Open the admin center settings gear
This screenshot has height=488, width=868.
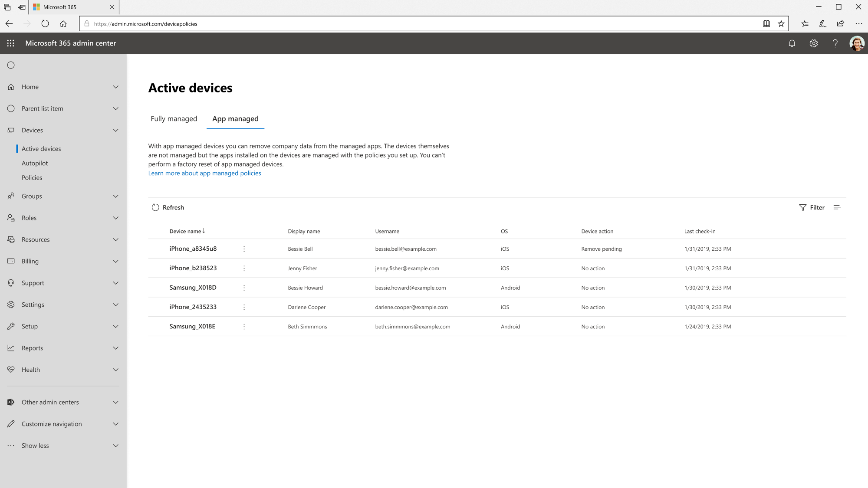(x=814, y=43)
